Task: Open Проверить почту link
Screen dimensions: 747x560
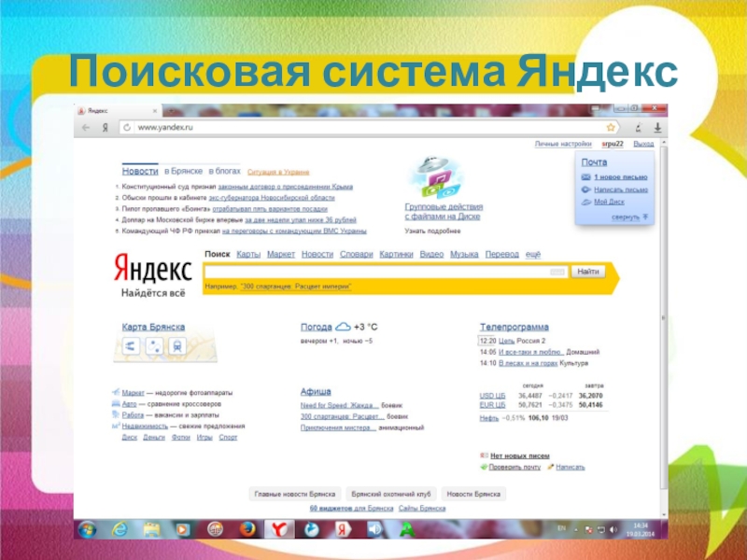Action: coord(514,468)
